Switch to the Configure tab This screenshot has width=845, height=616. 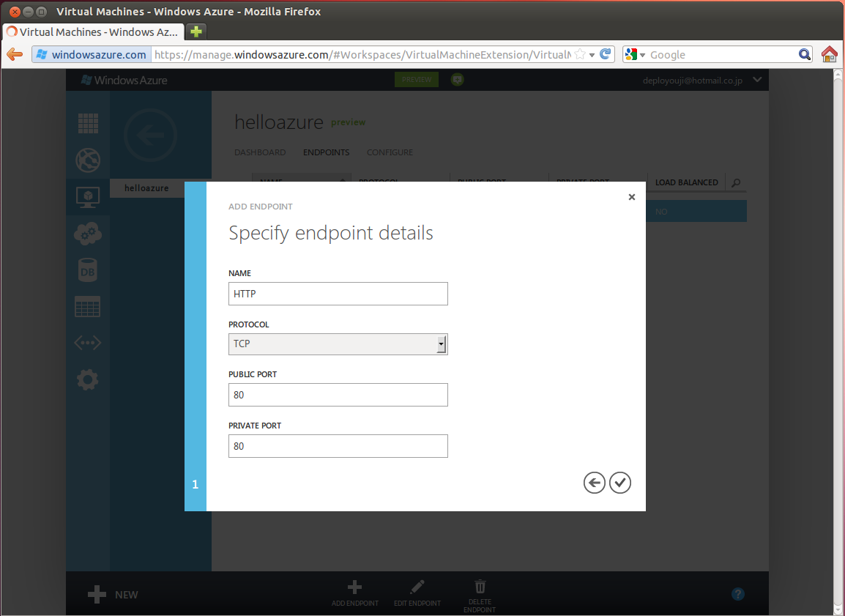click(x=390, y=152)
